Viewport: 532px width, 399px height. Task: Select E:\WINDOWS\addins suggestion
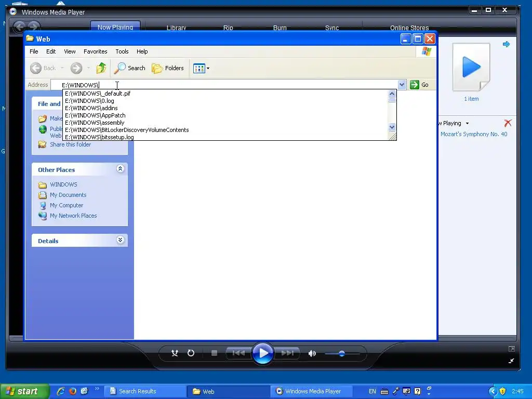click(225, 108)
